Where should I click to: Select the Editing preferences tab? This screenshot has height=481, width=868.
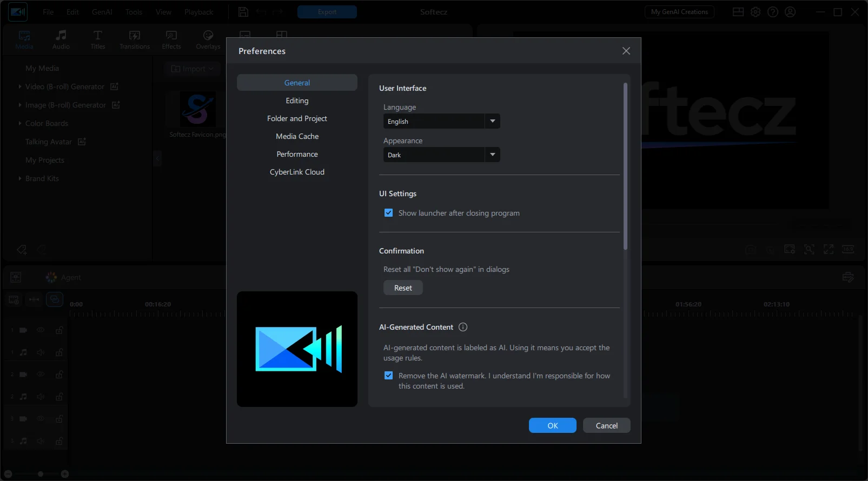pyautogui.click(x=297, y=101)
